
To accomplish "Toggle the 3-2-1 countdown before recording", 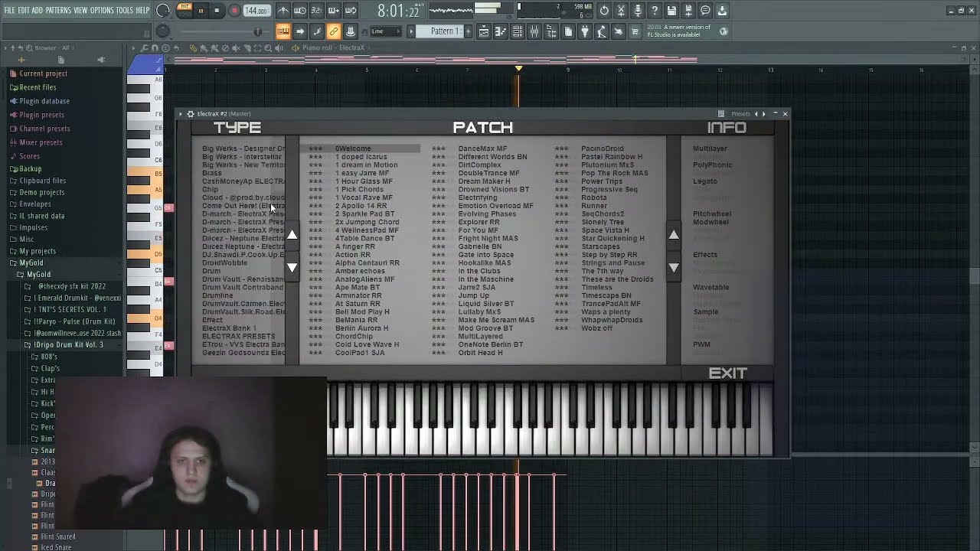I will click(x=317, y=11).
